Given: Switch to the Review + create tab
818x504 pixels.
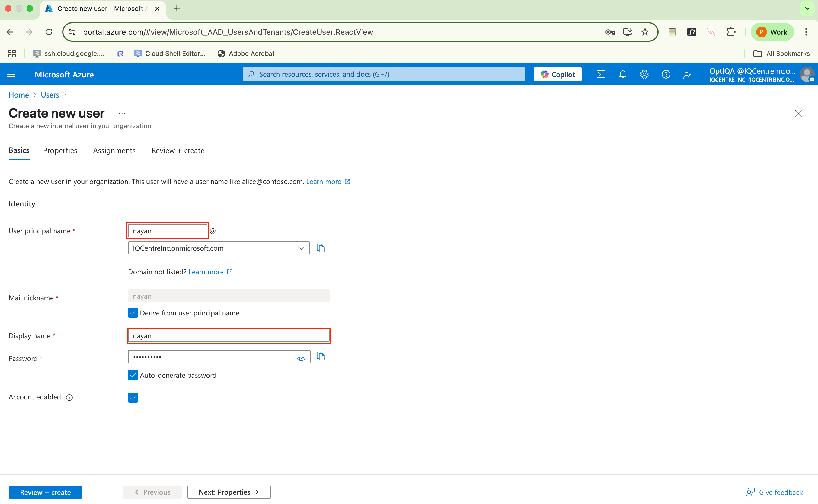Looking at the screenshot, I should point(178,151).
